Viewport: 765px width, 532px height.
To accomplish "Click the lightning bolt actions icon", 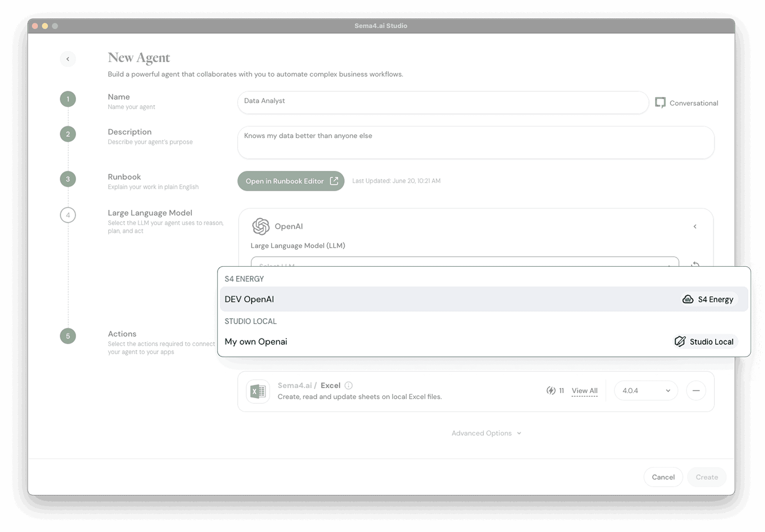I will (551, 391).
